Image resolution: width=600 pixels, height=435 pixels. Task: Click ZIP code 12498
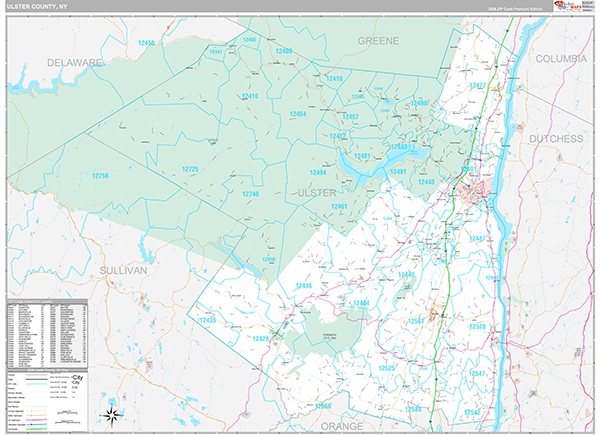pos(419,103)
